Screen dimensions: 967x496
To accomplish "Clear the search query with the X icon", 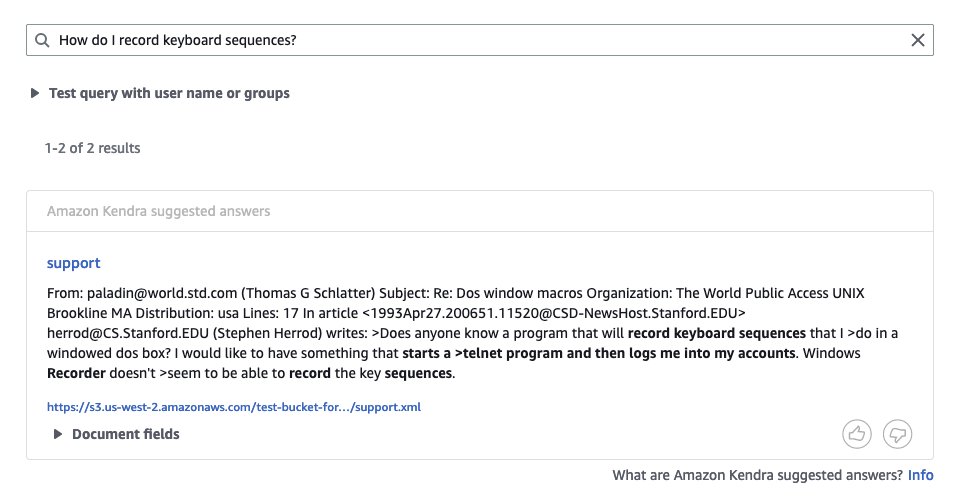I will pyautogui.click(x=918, y=40).
